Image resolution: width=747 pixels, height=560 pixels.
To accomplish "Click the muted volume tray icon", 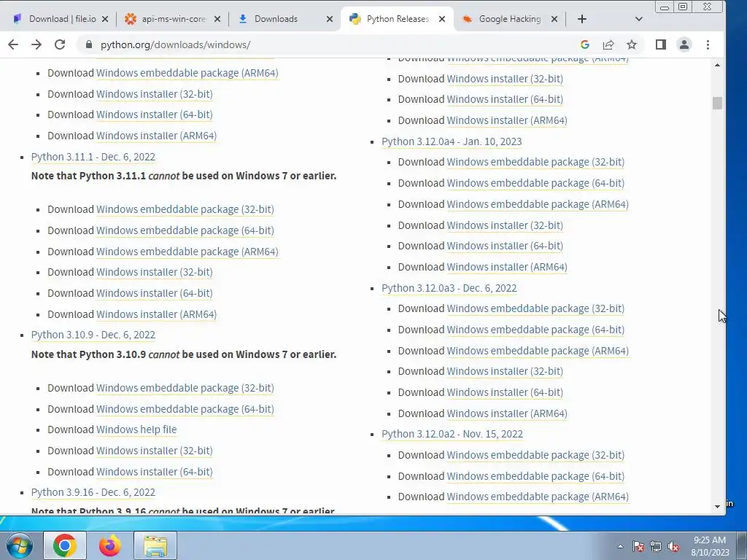I will click(673, 546).
